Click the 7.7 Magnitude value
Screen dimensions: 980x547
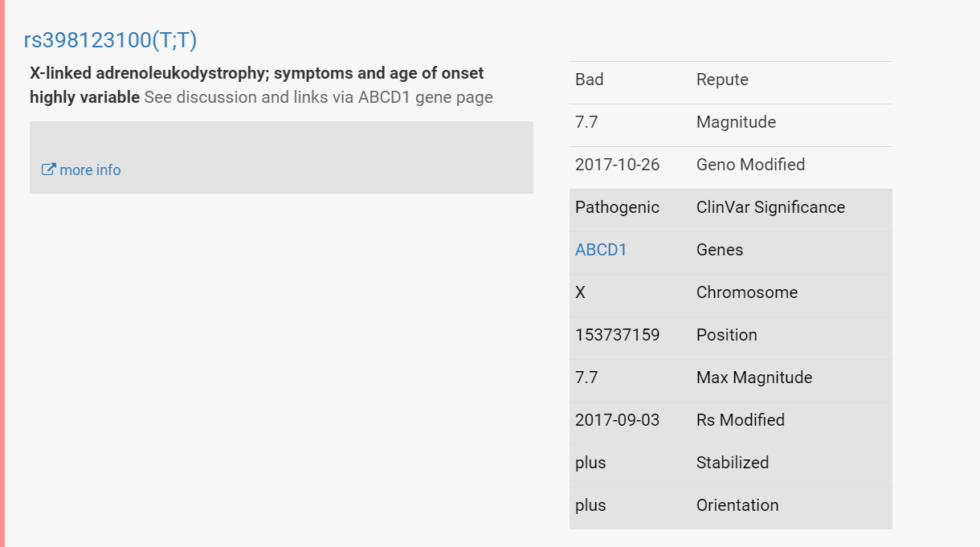pyautogui.click(x=586, y=122)
